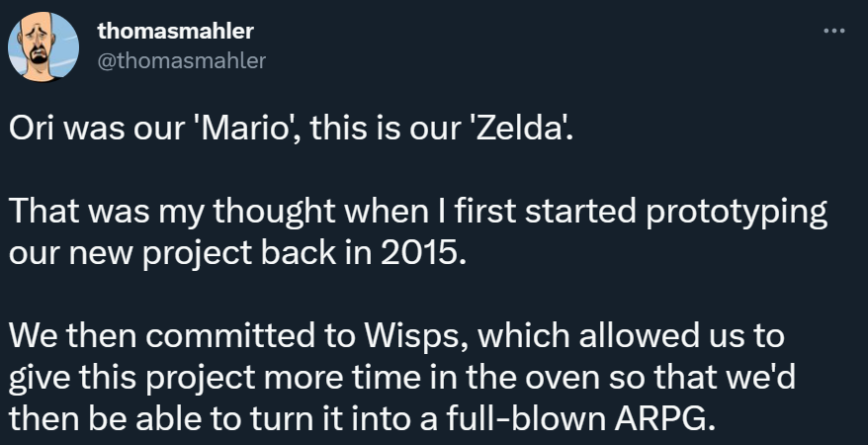Click the word 'Mario' in the tweet
This screenshot has height=445, width=868.
(250, 133)
